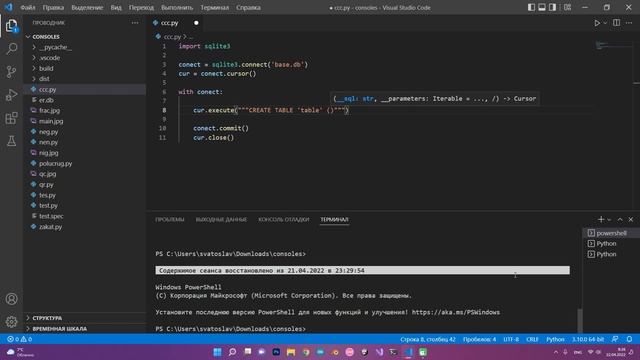Open Customize Layout icon in title bar

pyautogui.click(x=567, y=7)
